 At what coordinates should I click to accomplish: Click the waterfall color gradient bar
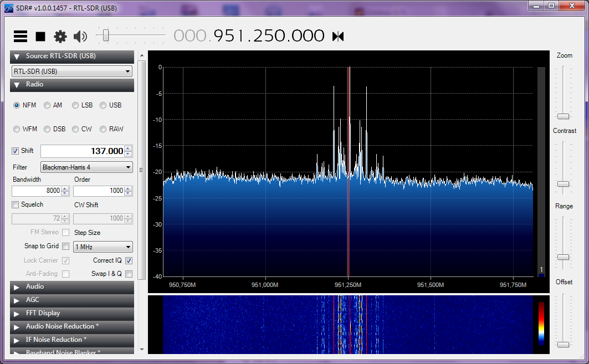coord(541,324)
